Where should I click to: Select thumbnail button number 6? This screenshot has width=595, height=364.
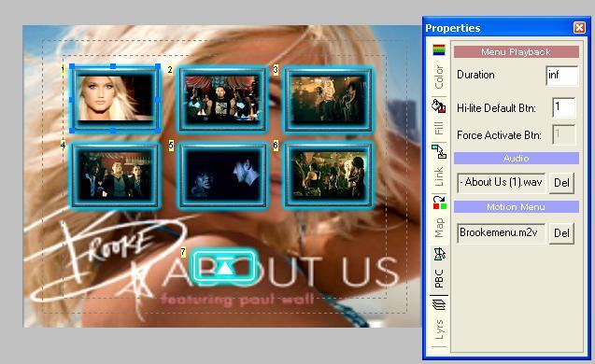pyautogui.click(x=329, y=175)
